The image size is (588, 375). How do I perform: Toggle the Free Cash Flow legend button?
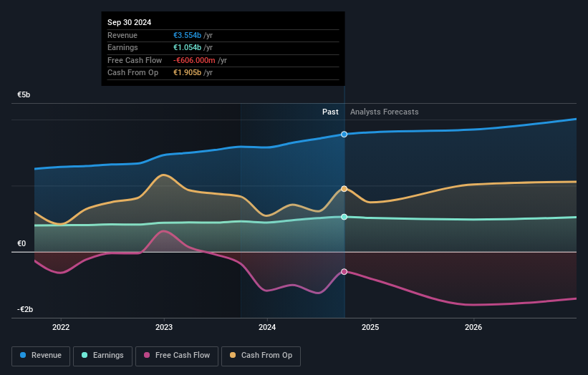pos(177,356)
